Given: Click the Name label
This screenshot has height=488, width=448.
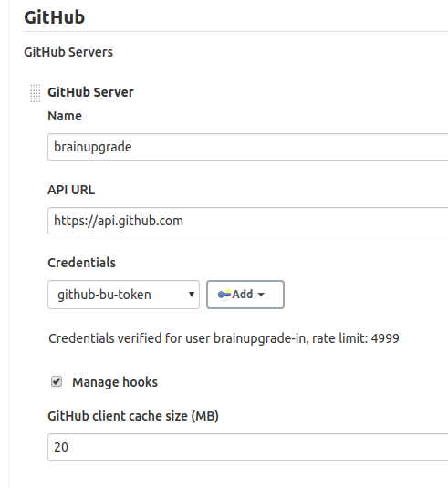Looking at the screenshot, I should click(x=65, y=116).
